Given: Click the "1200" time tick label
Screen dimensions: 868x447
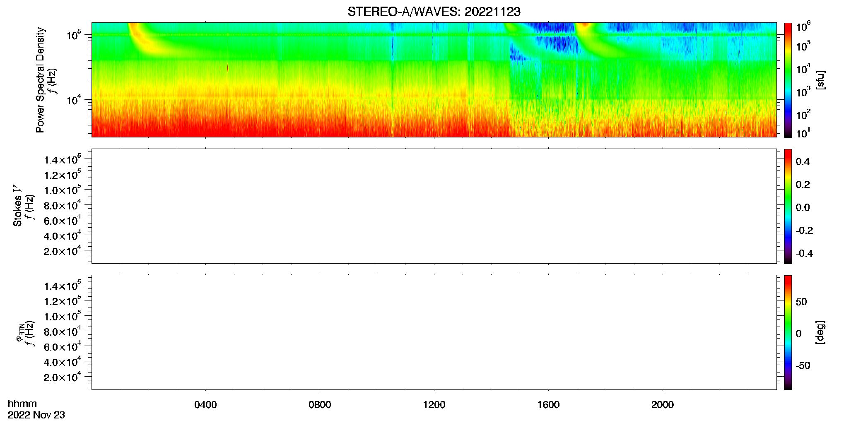Looking at the screenshot, I should pyautogui.click(x=434, y=405).
